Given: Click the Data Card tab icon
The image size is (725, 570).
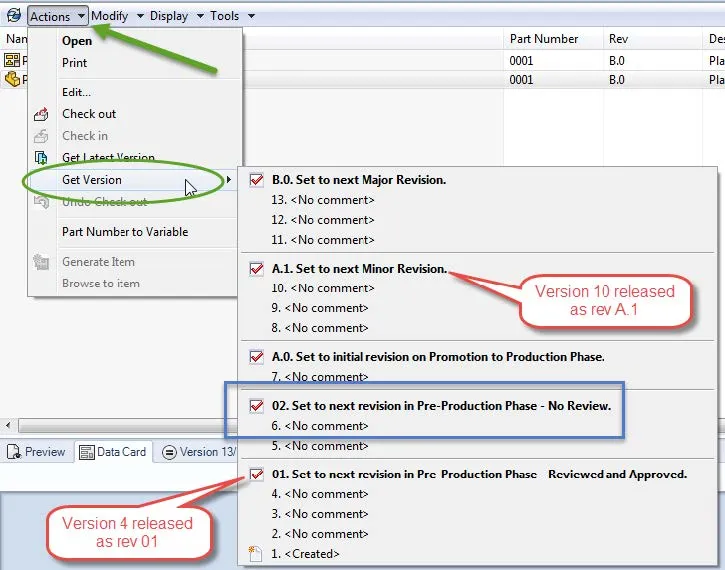Looking at the screenshot, I should (86, 452).
